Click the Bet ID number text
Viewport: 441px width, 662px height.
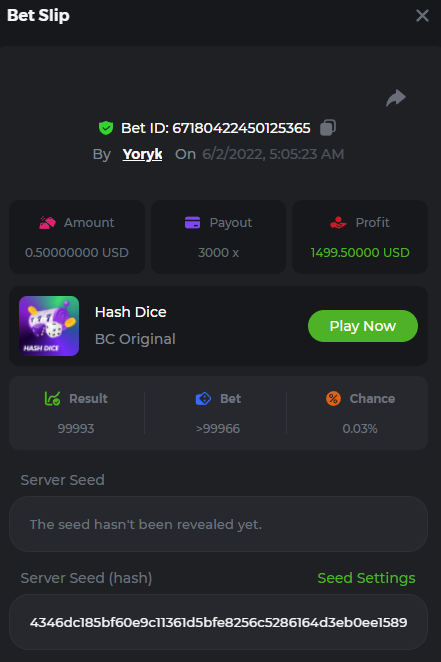[241, 128]
